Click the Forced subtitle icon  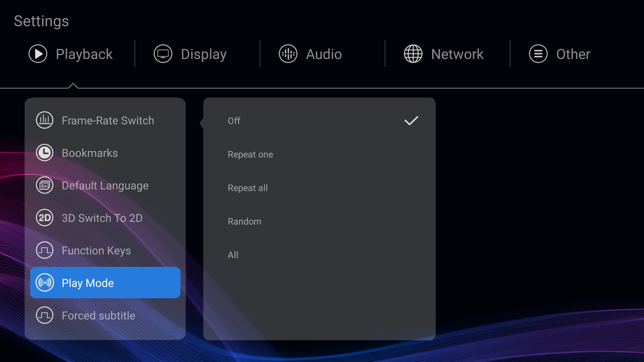[x=45, y=316]
